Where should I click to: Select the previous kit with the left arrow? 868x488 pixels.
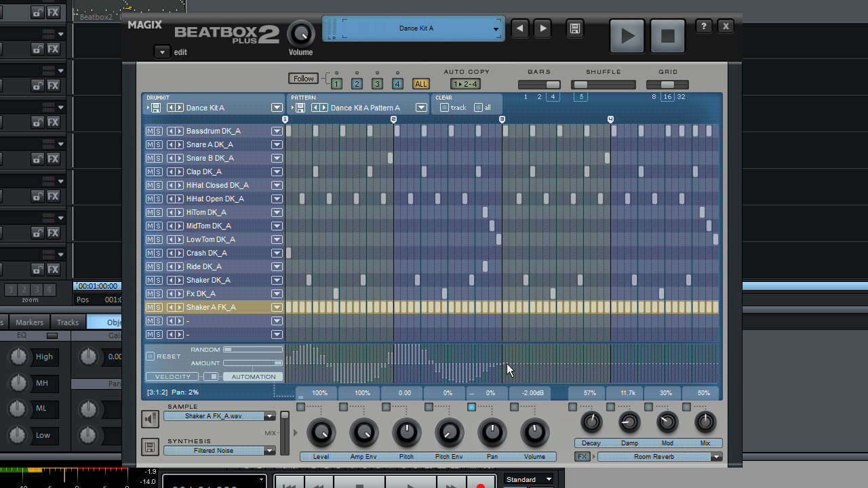pyautogui.click(x=519, y=28)
